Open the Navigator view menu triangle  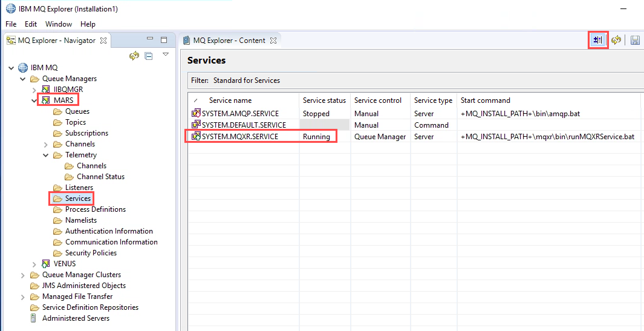166,54
